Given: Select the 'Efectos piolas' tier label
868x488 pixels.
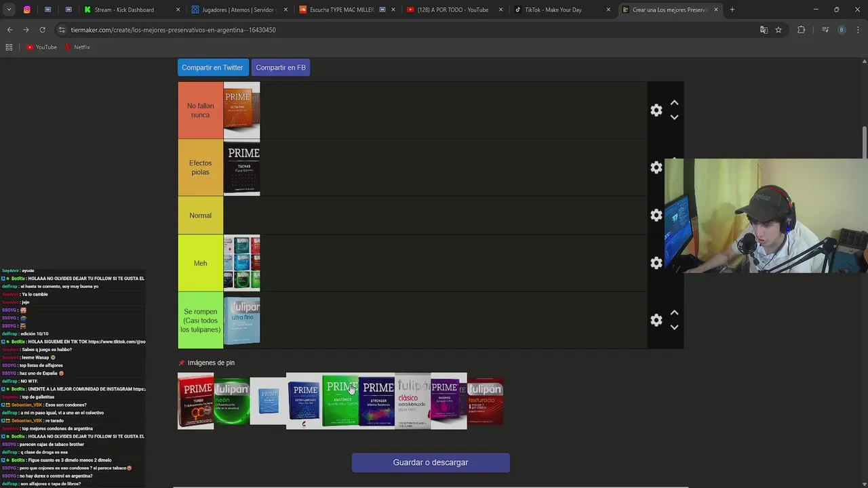Looking at the screenshot, I should [200, 167].
